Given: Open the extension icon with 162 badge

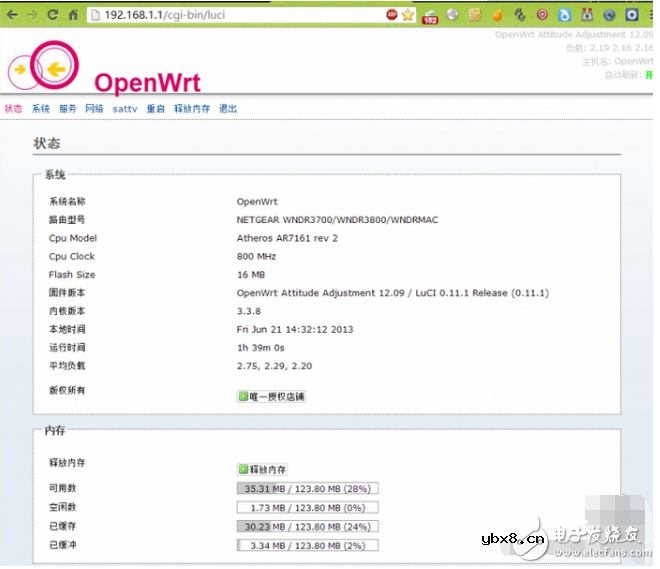Looking at the screenshot, I should click(430, 16).
